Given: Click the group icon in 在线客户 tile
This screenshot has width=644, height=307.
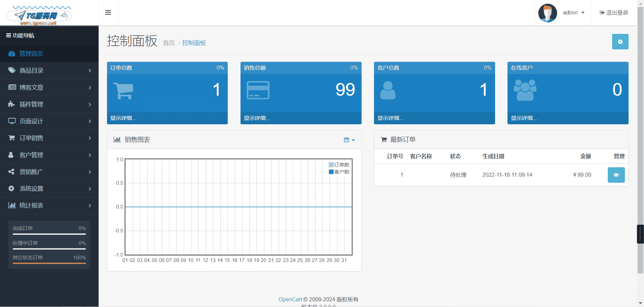Looking at the screenshot, I should 525,90.
